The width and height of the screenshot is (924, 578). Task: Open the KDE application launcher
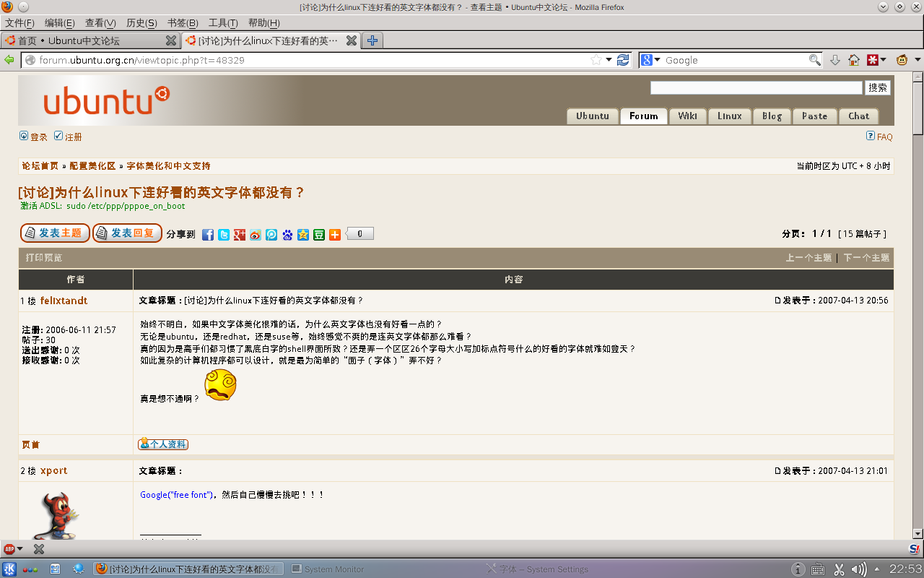(9, 569)
